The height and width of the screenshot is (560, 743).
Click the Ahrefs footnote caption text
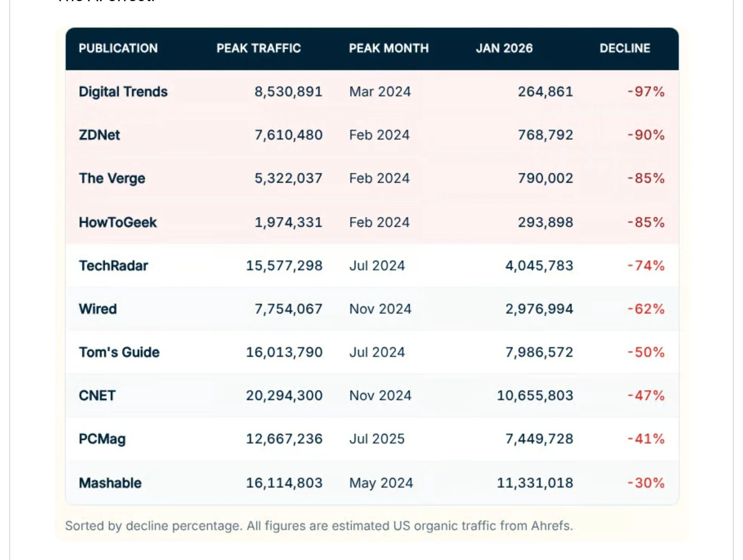(x=319, y=526)
